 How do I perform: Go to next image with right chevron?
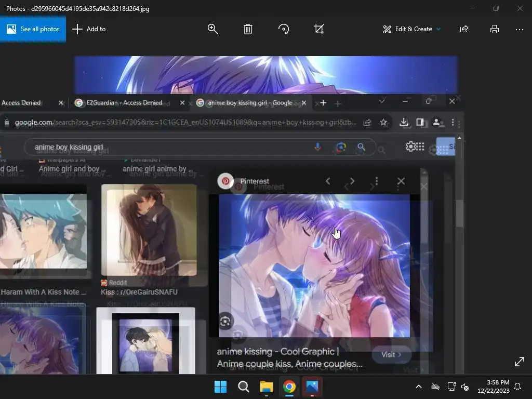352,181
